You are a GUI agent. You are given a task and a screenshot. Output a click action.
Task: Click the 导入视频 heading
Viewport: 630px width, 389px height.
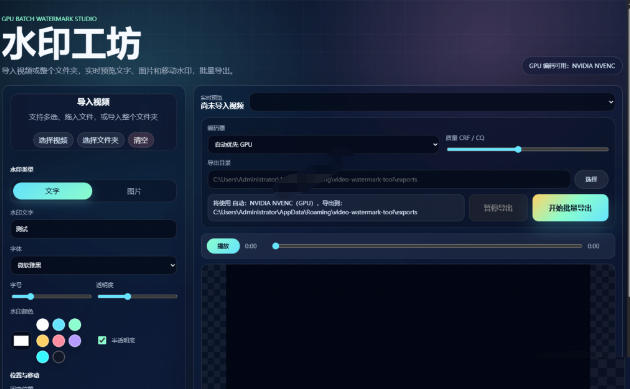94,102
